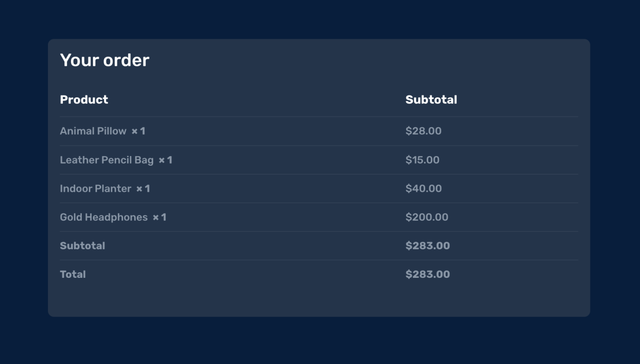This screenshot has width=640, height=364.
Task: Select the Gold Headphones product name
Action: coord(104,217)
